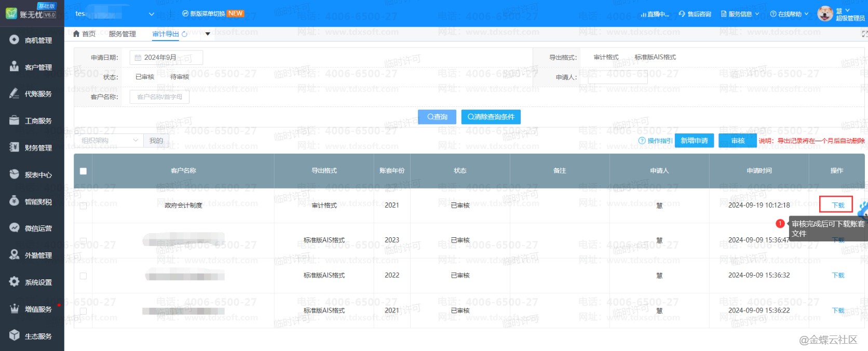Check the 政府会计制度 row checkbox

[83, 206]
